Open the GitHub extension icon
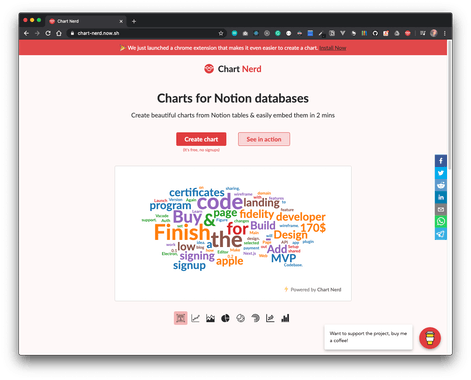 [375, 33]
